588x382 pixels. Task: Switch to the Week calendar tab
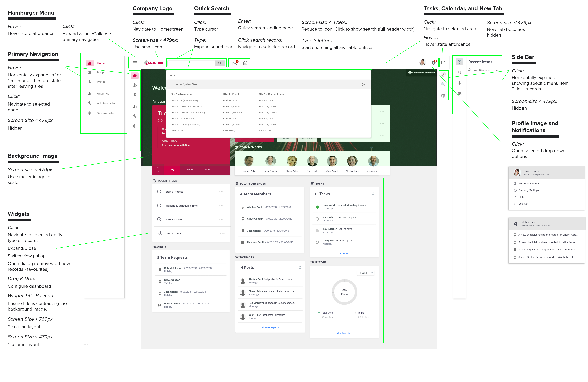coord(190,170)
